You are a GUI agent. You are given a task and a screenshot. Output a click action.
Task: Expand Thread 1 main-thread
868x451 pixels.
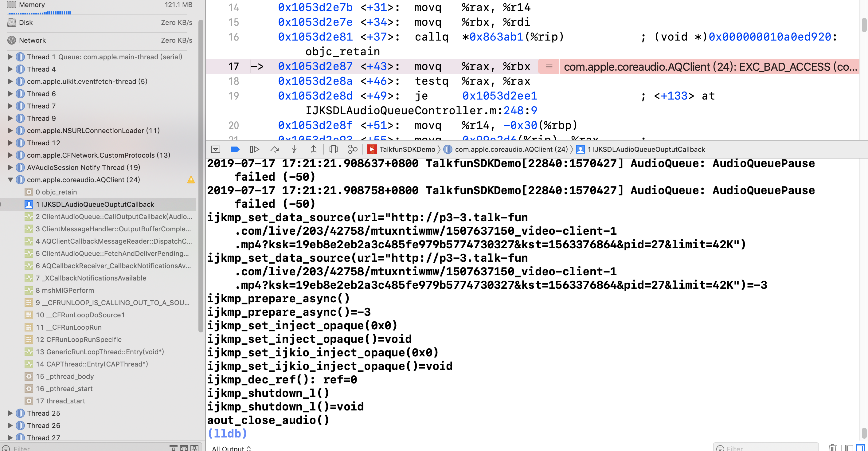click(10, 57)
